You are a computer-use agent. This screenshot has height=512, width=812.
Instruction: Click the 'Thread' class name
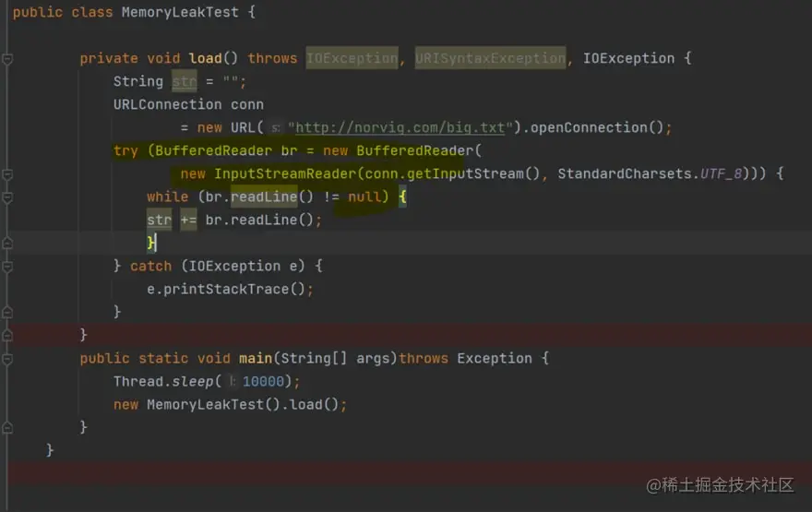138,382
